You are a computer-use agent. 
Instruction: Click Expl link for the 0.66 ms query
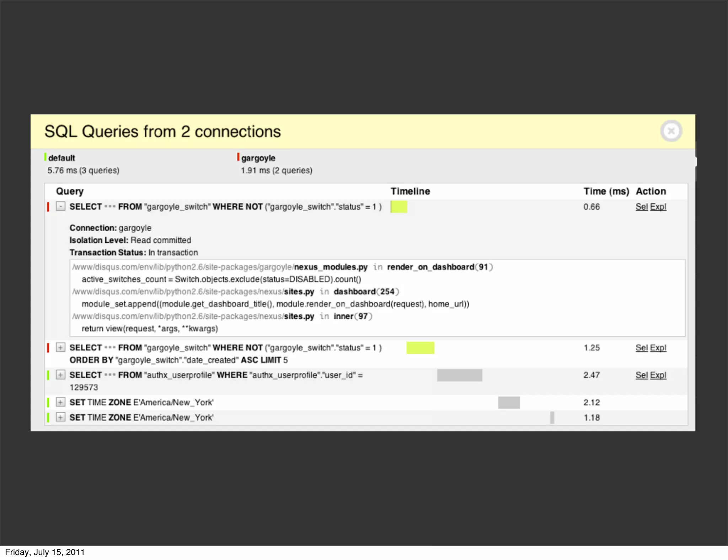pos(658,207)
